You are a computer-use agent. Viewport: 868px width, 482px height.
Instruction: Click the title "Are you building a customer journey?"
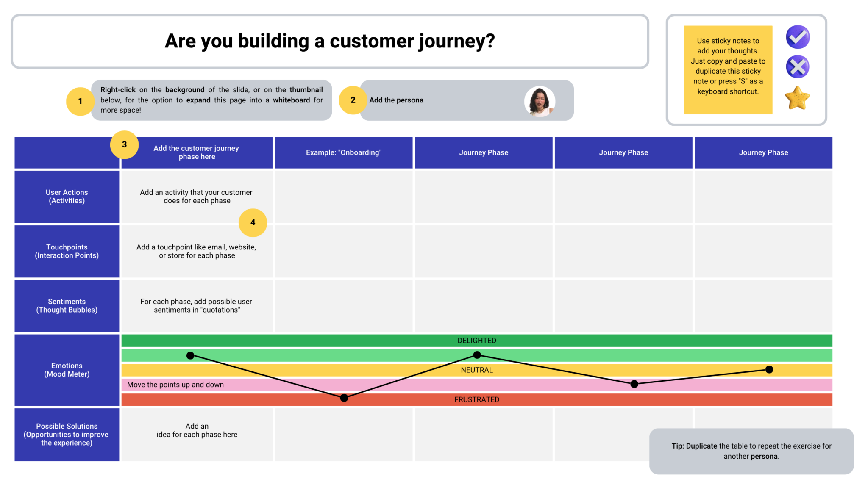coord(330,42)
